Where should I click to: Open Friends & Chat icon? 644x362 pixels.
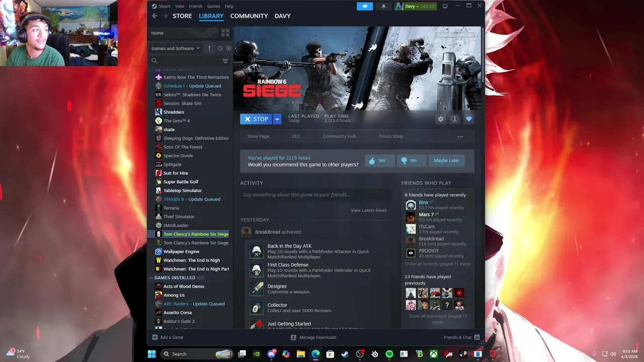pyautogui.click(x=477, y=337)
